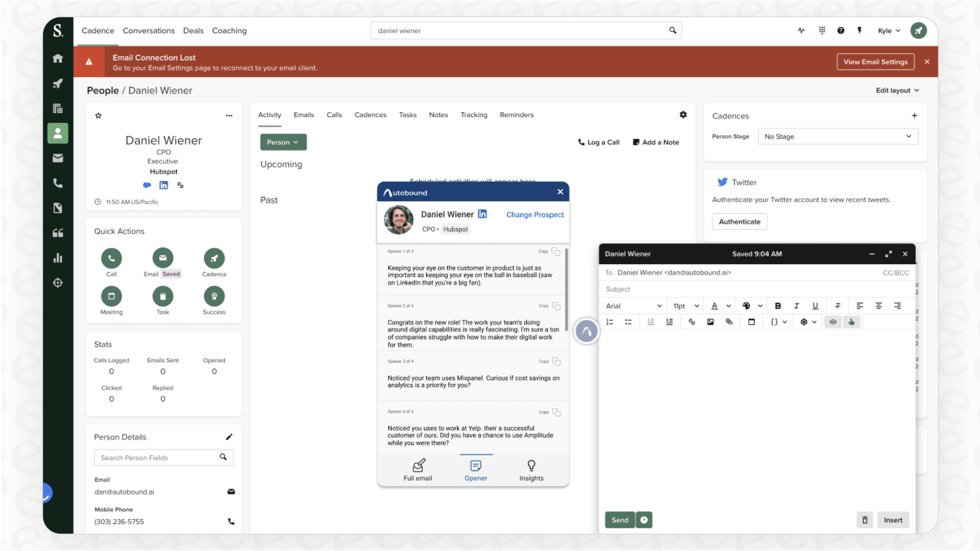This screenshot has height=551, width=980.
Task: Expand the Person dropdown on Activity tab
Action: [x=283, y=142]
